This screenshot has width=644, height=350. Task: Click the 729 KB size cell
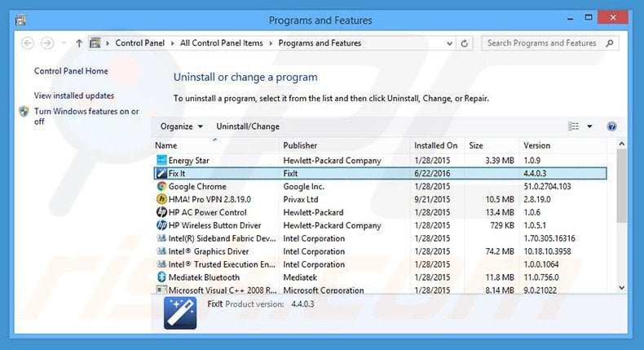point(502,225)
